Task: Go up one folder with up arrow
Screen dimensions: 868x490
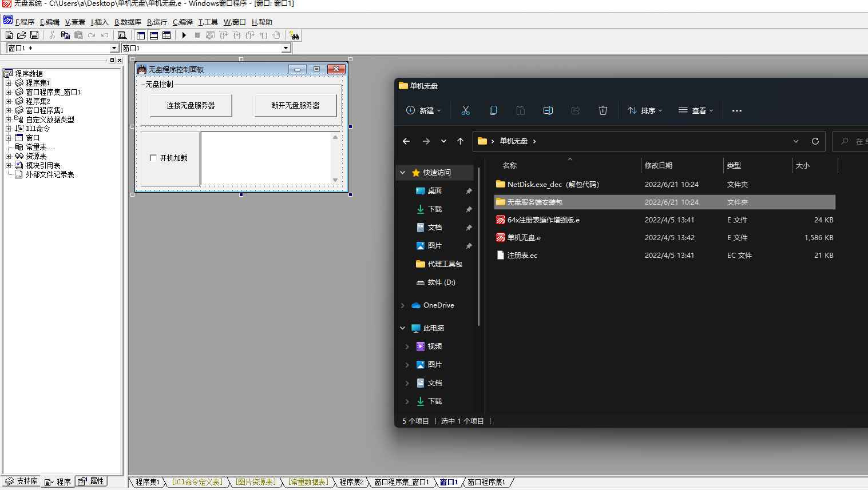Action: click(x=460, y=141)
